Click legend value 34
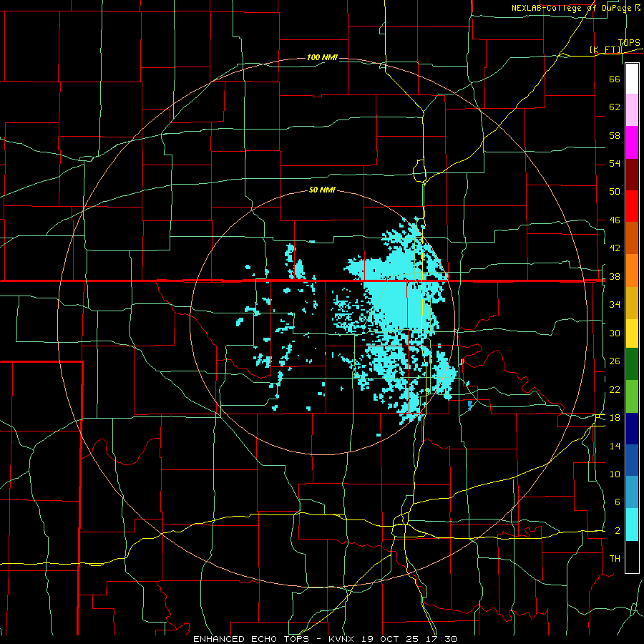This screenshot has width=644, height=644. 615,305
